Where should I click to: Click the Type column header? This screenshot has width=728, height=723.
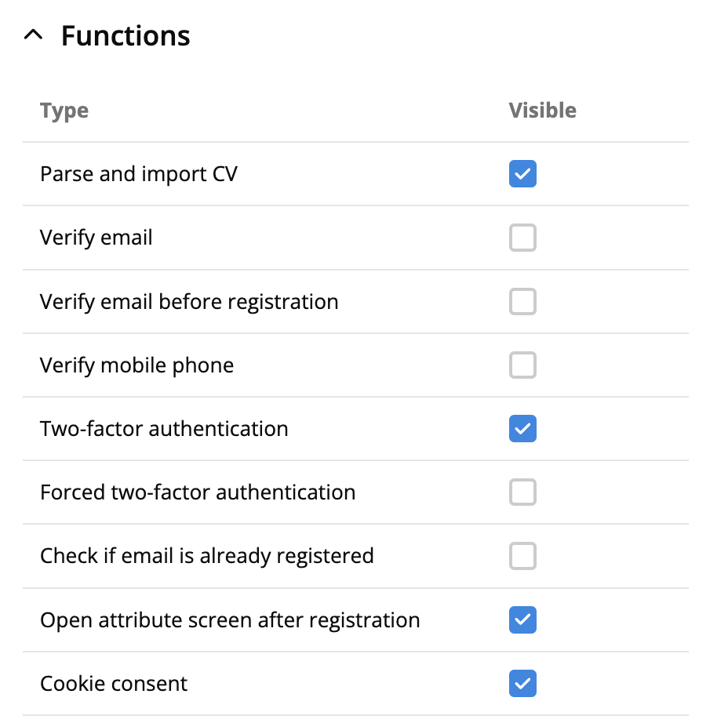[x=64, y=111]
